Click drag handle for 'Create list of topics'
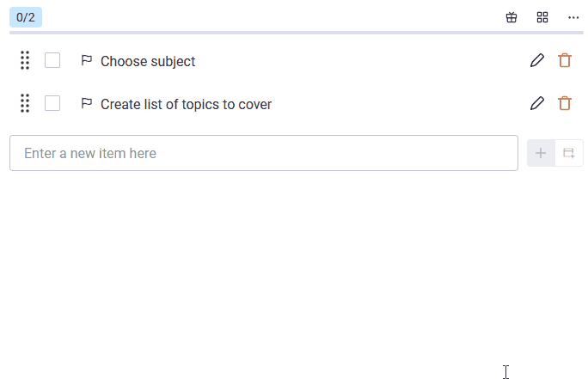 [x=25, y=103]
